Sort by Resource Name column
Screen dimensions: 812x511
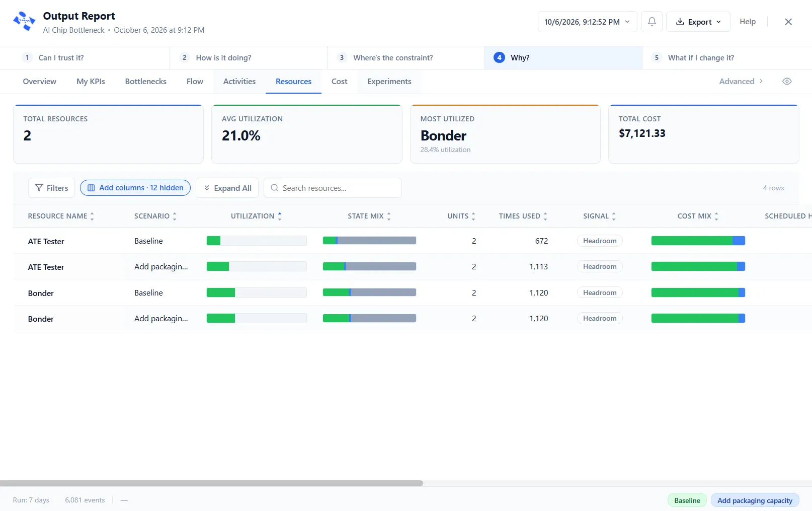(61, 216)
